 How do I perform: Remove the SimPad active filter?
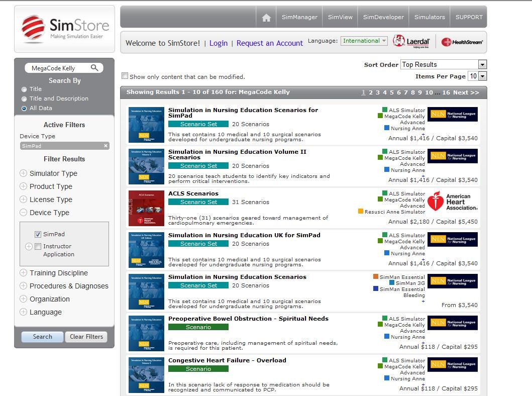coord(106,146)
